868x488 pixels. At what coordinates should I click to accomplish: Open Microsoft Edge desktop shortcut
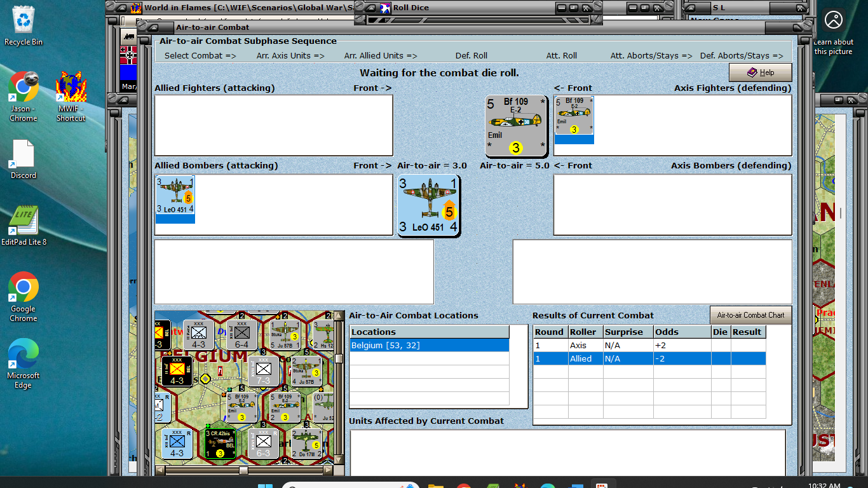tap(24, 364)
